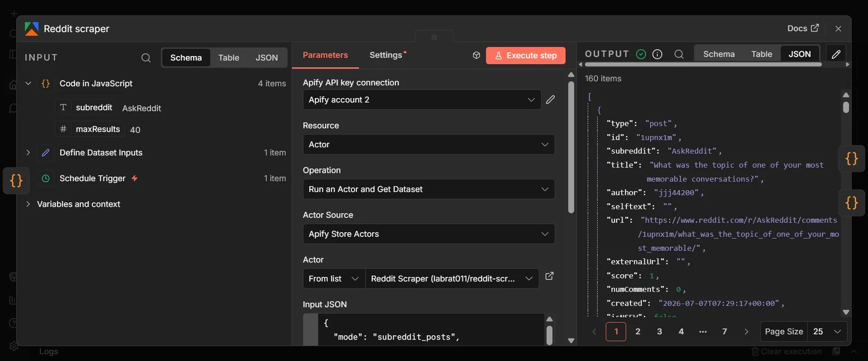This screenshot has width=868, height=361.
Task: Go to output page 3
Action: click(660, 332)
